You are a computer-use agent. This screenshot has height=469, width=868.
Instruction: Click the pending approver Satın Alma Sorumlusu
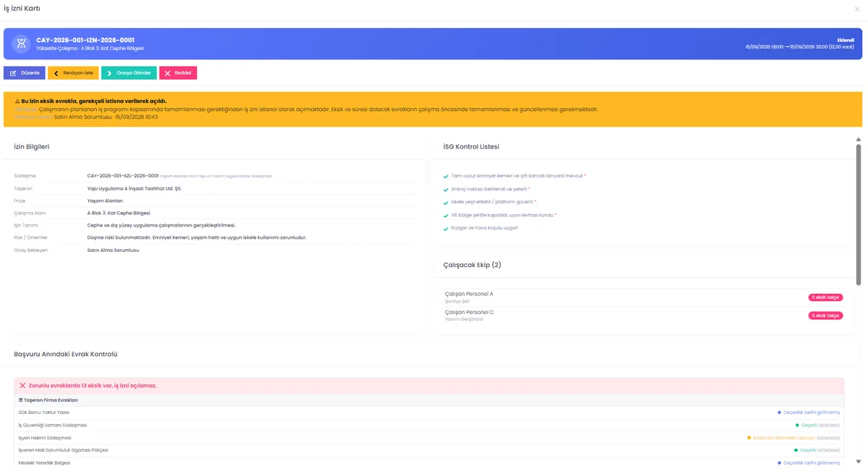pos(114,250)
